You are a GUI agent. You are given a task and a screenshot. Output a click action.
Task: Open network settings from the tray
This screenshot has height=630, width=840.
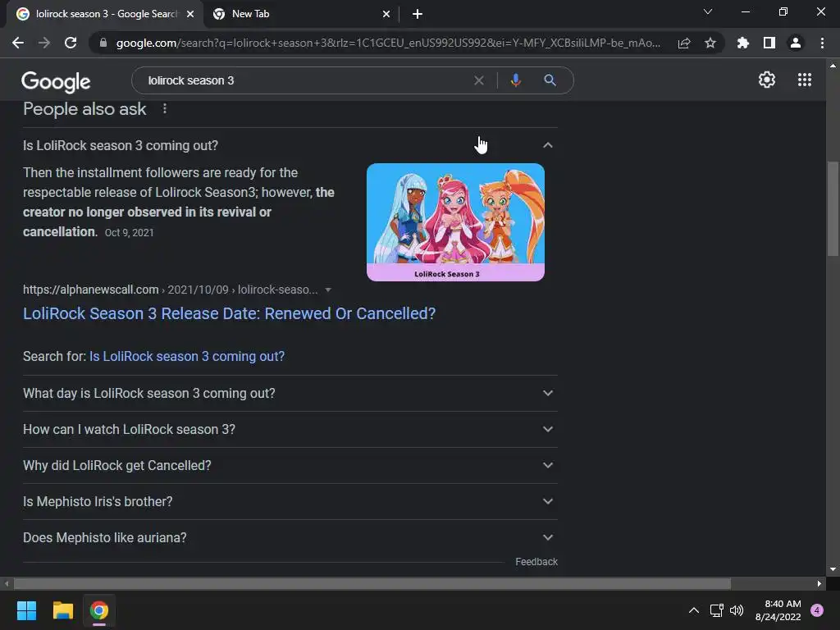(716, 610)
